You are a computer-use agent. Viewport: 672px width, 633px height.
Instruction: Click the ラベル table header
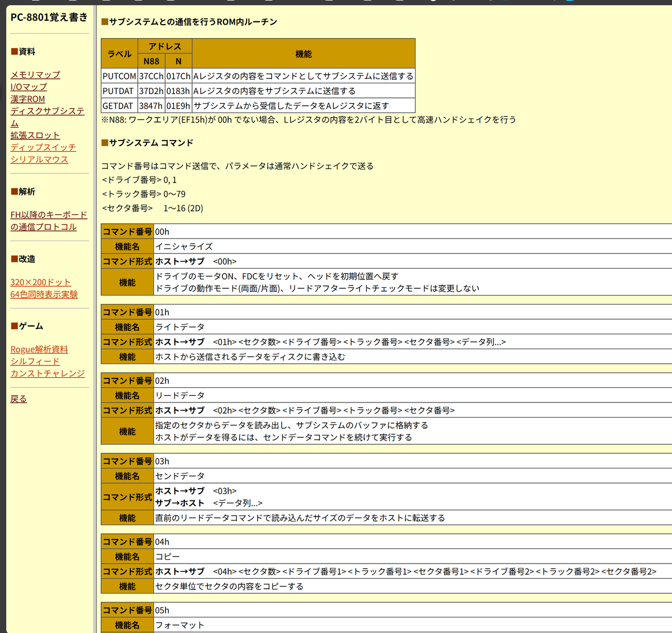coord(119,54)
